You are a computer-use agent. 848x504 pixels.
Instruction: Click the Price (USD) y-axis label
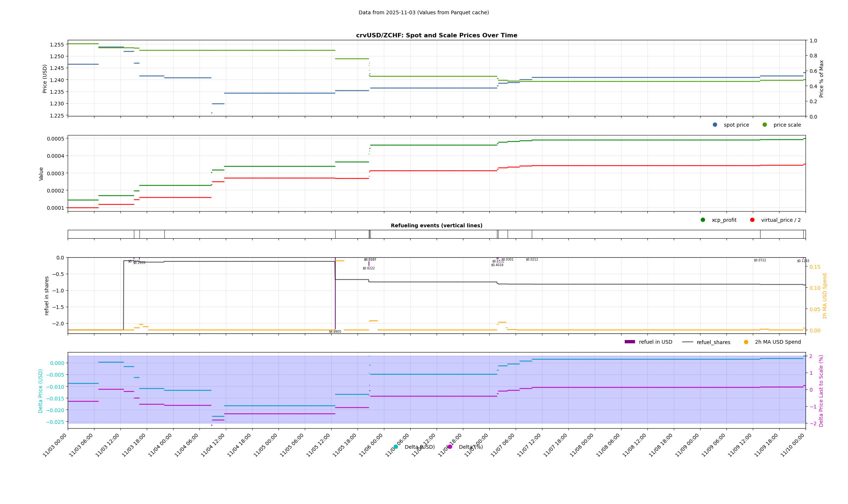click(45, 78)
